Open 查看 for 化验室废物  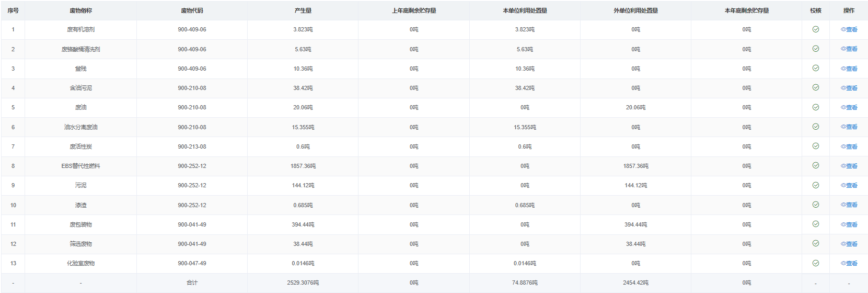coord(849,263)
